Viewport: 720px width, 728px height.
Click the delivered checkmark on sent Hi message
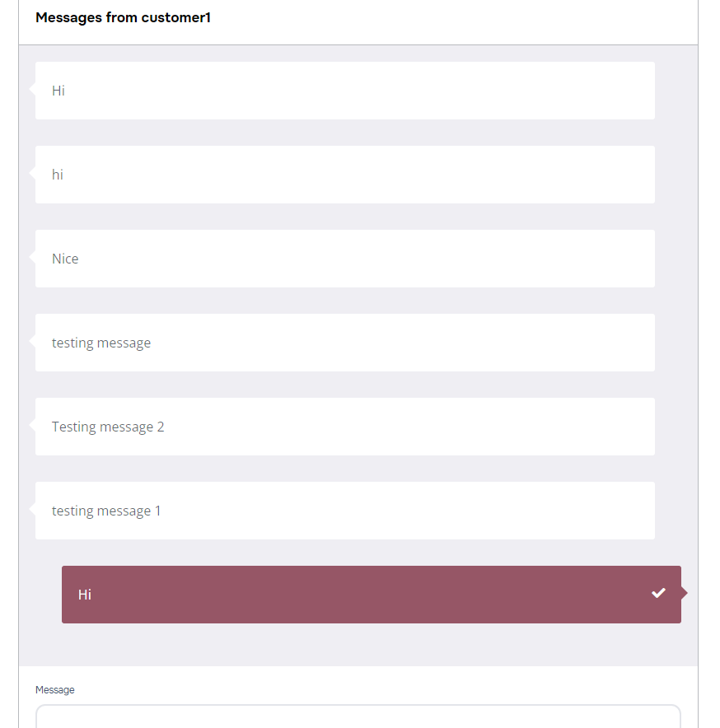pyautogui.click(x=658, y=593)
